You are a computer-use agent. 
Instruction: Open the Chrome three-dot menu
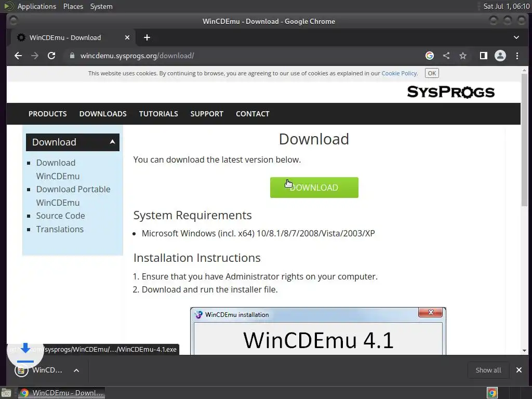click(x=517, y=56)
